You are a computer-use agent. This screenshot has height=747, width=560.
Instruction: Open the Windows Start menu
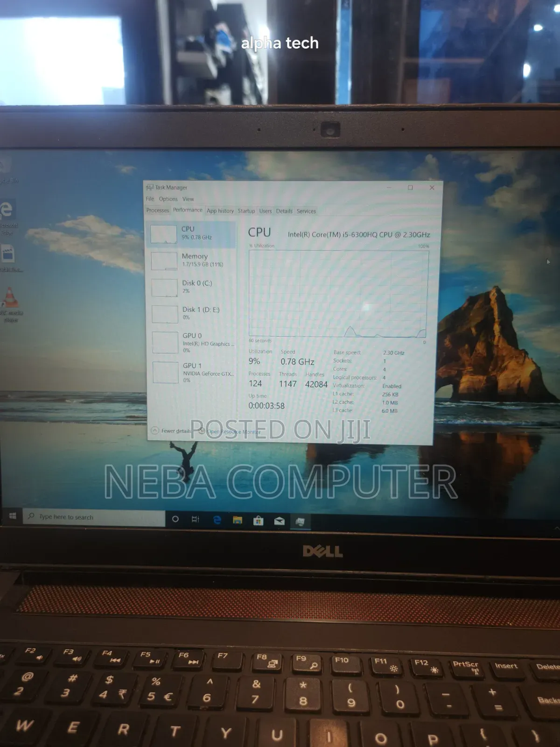pos(13,515)
